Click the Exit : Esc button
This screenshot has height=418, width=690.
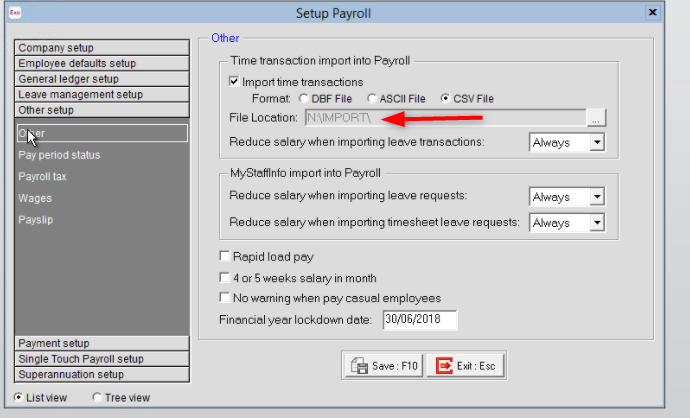[x=466, y=366]
